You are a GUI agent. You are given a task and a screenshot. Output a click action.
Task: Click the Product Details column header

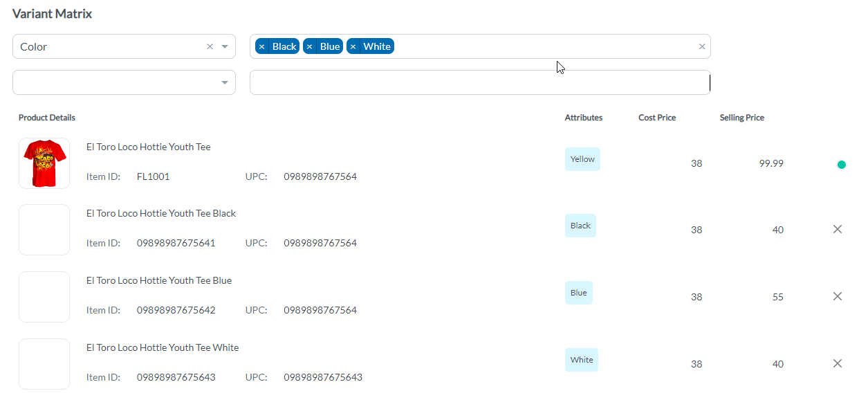[x=46, y=117]
